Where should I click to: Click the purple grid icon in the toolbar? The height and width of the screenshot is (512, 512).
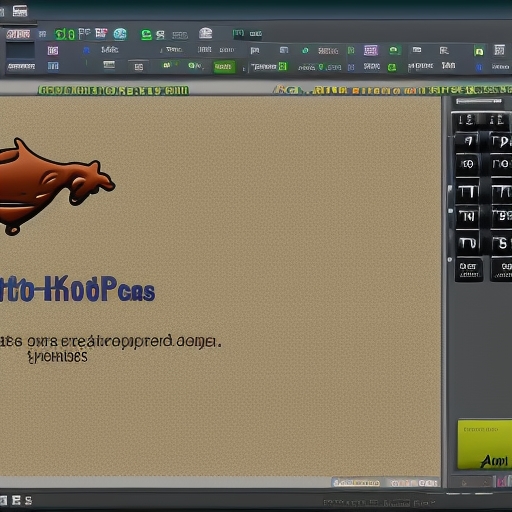[x=371, y=50]
